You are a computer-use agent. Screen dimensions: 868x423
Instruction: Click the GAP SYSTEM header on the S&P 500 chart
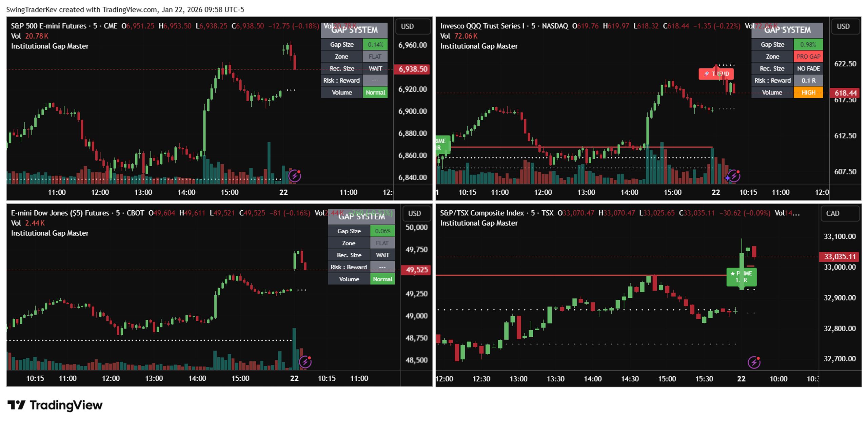354,30
